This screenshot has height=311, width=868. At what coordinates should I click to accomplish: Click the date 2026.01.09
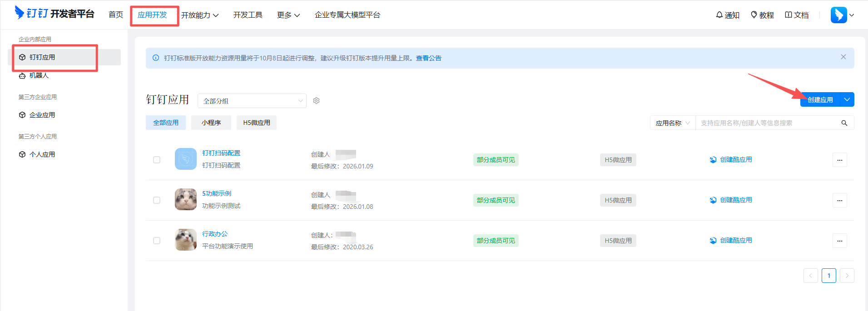point(358,166)
